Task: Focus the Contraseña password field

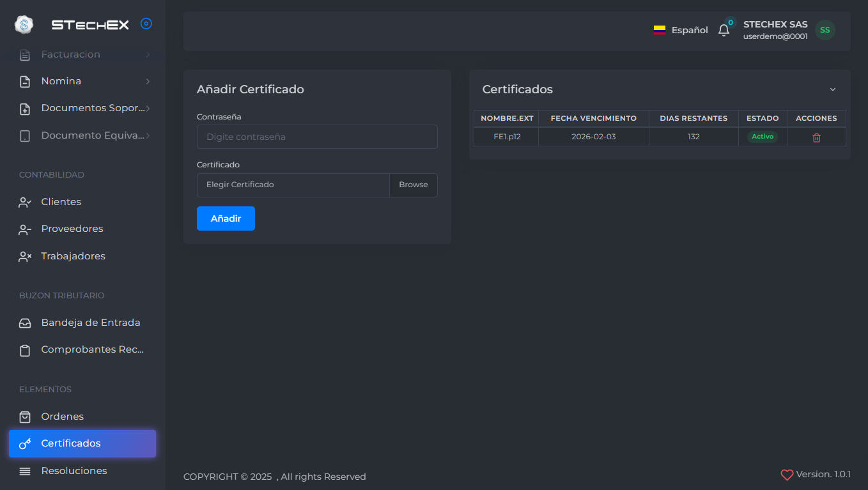Action: click(317, 137)
